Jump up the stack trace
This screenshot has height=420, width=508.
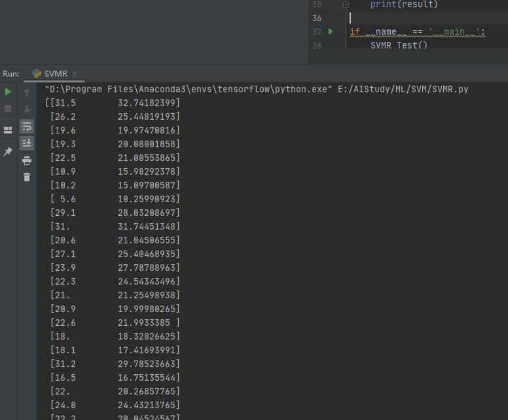point(27,92)
